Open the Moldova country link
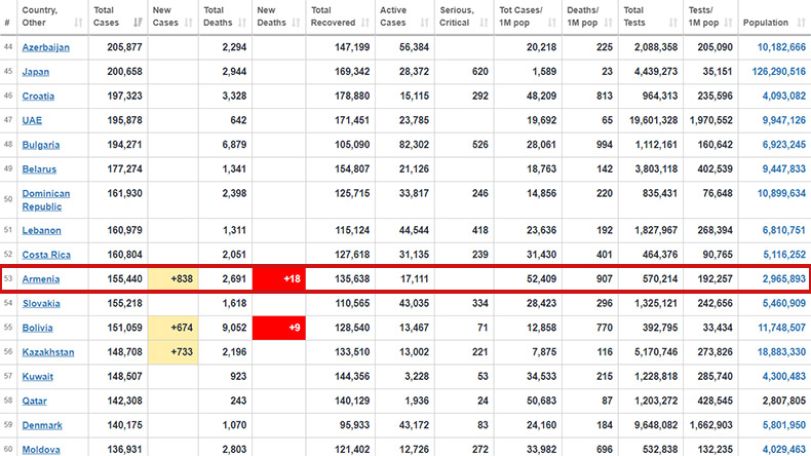Image resolution: width=811 pixels, height=456 pixels. 41,449
